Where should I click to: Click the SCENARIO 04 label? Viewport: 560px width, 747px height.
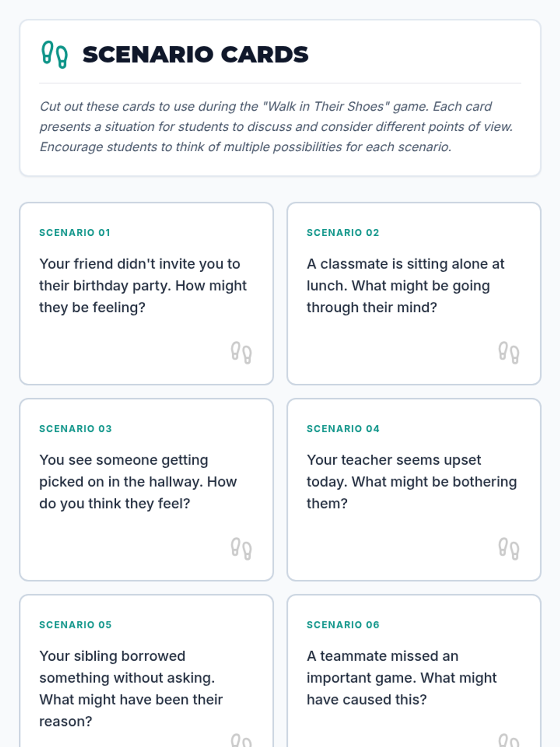(343, 429)
